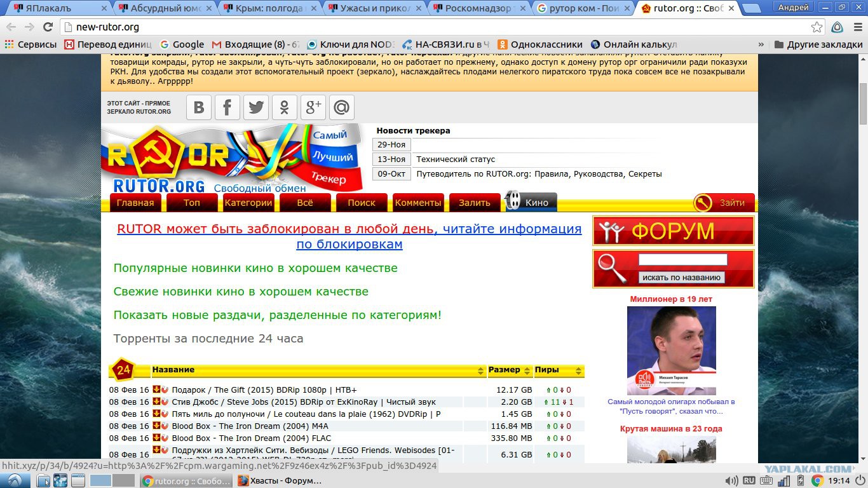Expand bookmarks overflow chevron

click(x=761, y=44)
